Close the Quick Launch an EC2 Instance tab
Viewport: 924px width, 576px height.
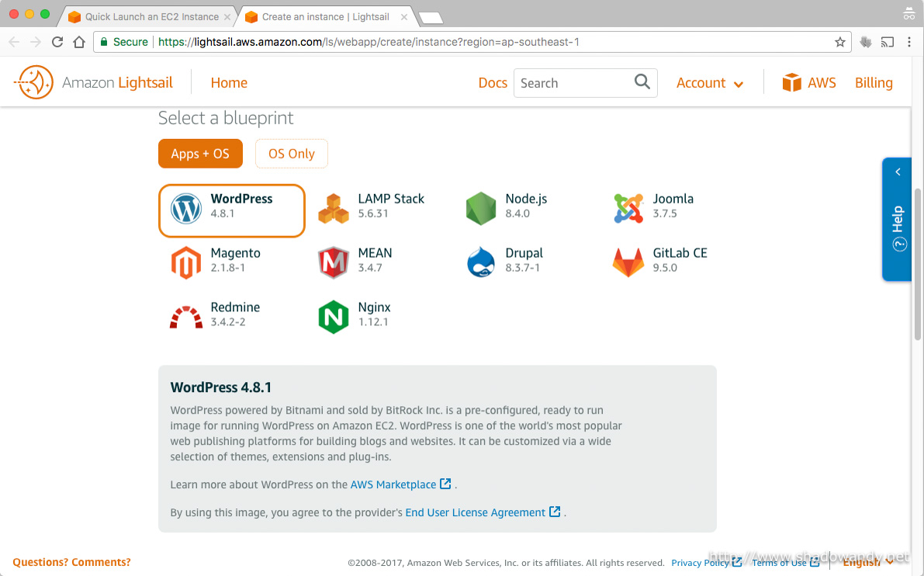coord(227,17)
